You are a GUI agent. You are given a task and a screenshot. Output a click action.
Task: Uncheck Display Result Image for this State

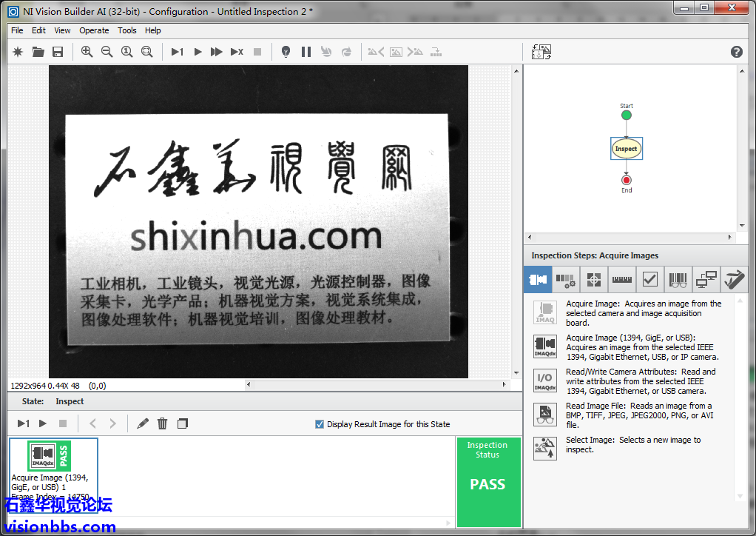pos(320,424)
